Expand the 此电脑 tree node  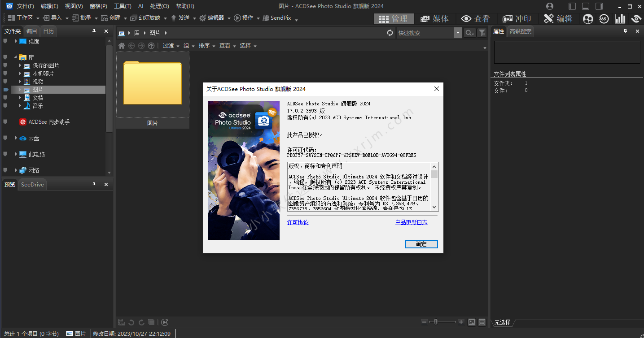16,154
